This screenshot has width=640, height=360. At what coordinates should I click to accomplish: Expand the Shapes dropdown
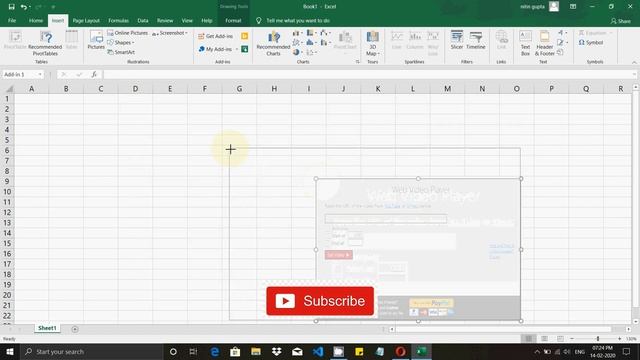coord(133,42)
